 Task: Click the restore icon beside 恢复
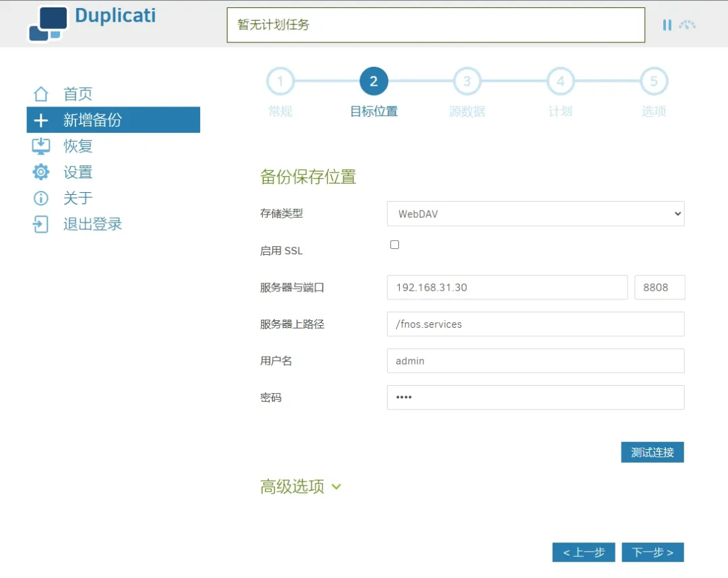click(x=41, y=146)
